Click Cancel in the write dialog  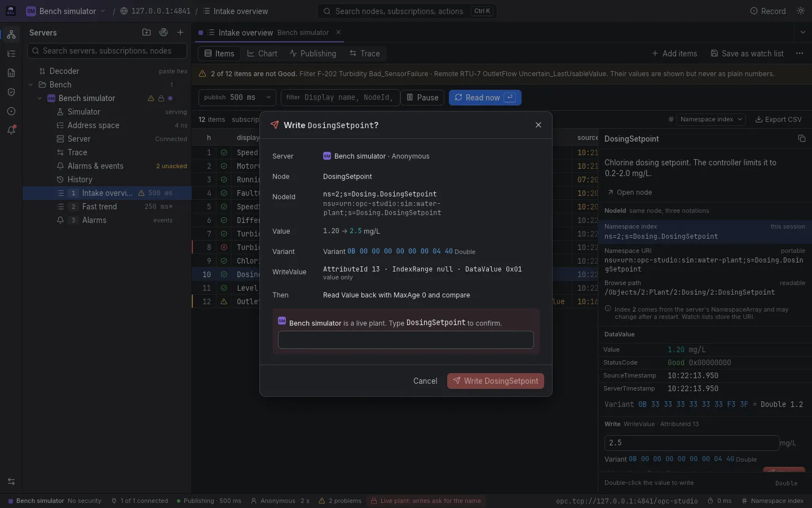point(425,381)
